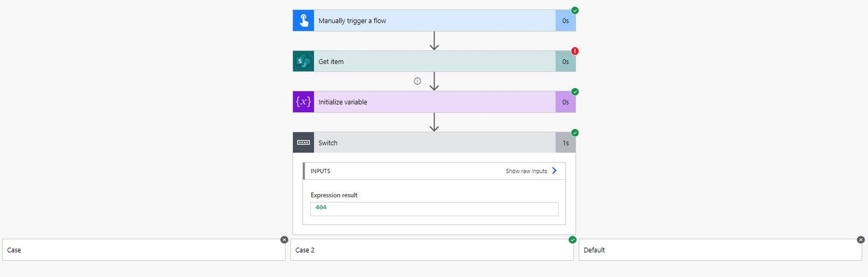This screenshot has width=868, height=277.
Task: Click the skipped X badge on Default
Action: pos(860,240)
